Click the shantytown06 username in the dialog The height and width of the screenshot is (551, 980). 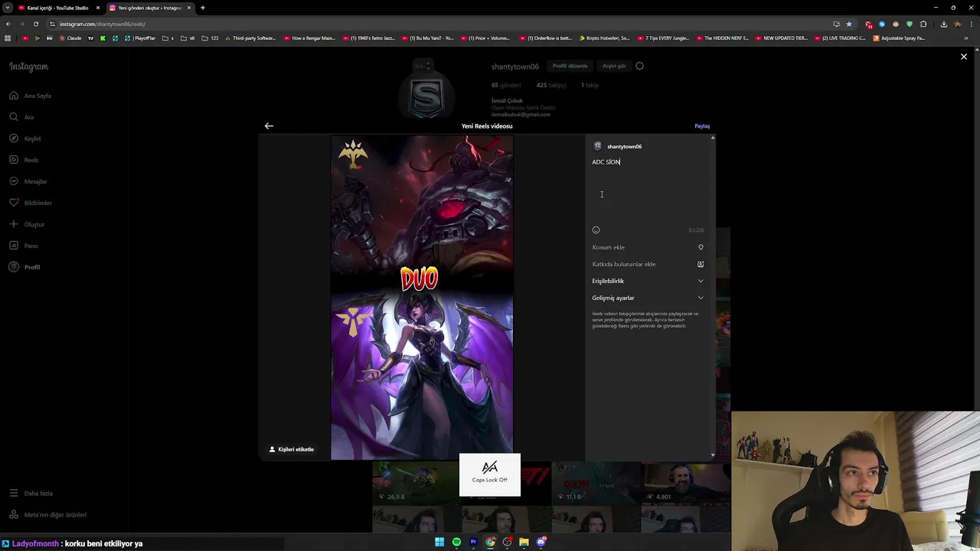624,146
